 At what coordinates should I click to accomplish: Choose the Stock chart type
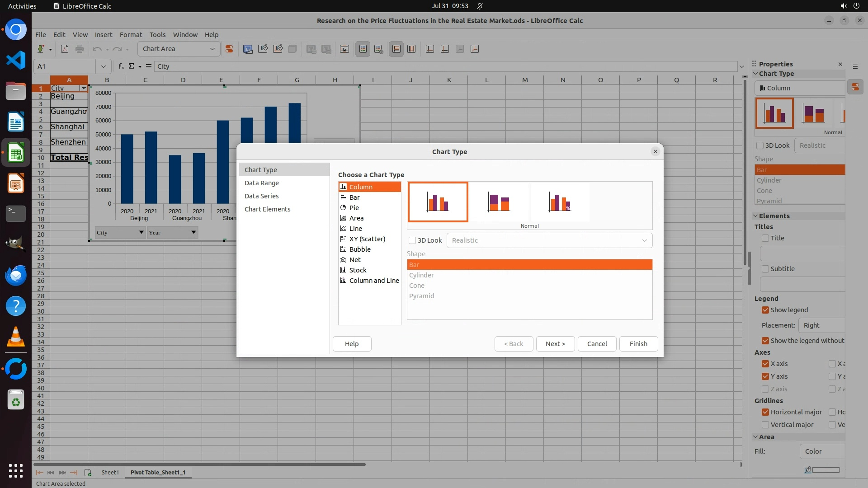pyautogui.click(x=357, y=270)
